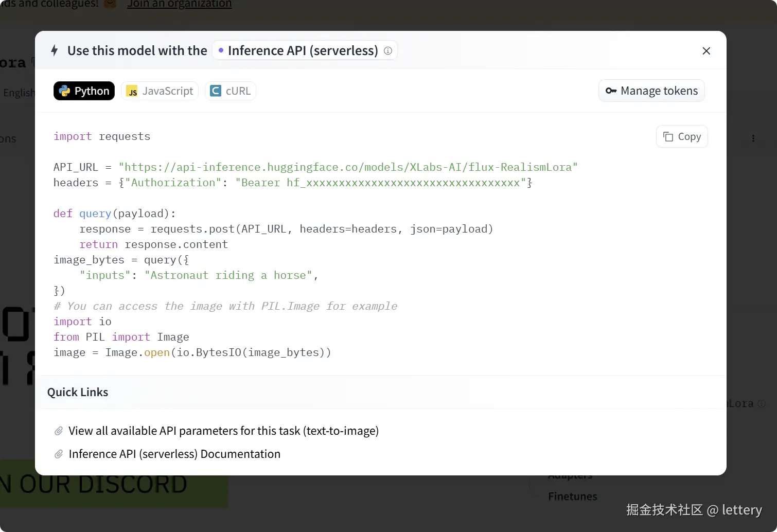Click the JavaScript JS logo icon
Screen dimensions: 777x532
[132, 91]
